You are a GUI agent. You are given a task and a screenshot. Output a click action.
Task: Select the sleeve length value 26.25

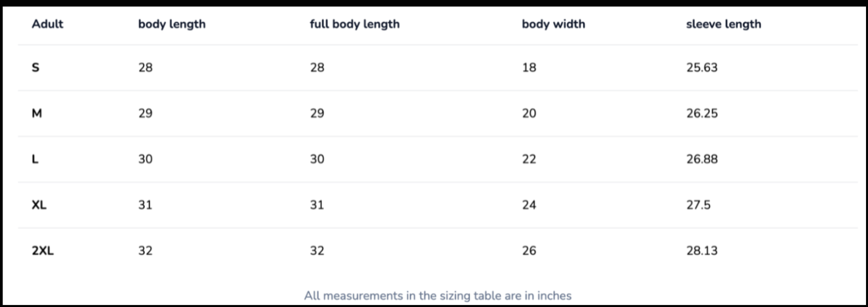pos(702,113)
